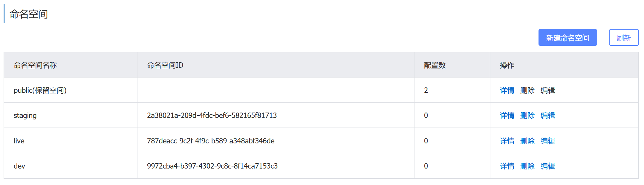Click the 新建命名空间 button
This screenshot has width=644, height=185.
click(x=567, y=37)
